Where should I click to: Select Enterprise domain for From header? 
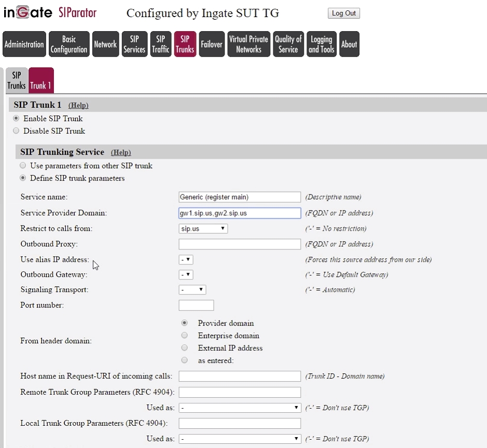185,335
